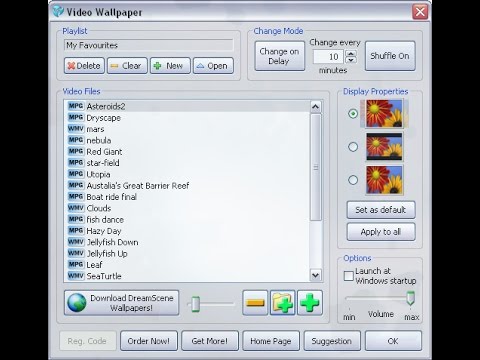Click the Volume slider handle
The width and height of the screenshot is (480, 360).
pyautogui.click(x=410, y=298)
